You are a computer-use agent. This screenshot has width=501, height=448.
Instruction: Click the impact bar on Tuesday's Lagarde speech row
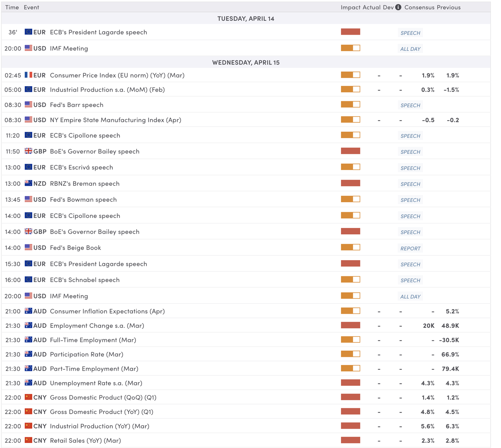click(x=350, y=31)
